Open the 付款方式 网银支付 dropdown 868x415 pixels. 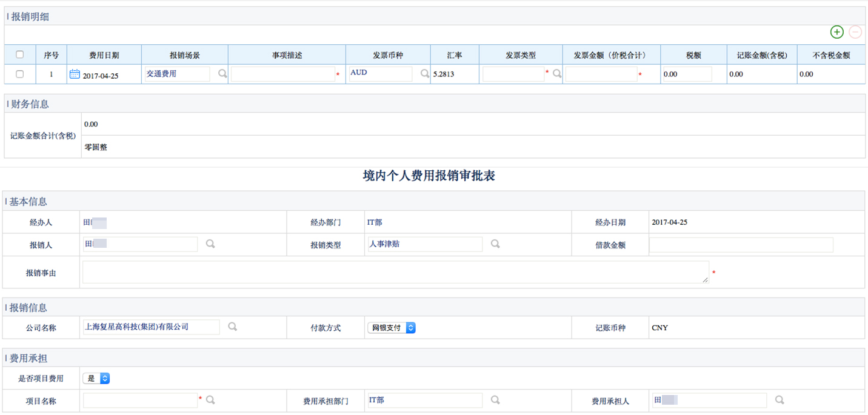(x=392, y=328)
